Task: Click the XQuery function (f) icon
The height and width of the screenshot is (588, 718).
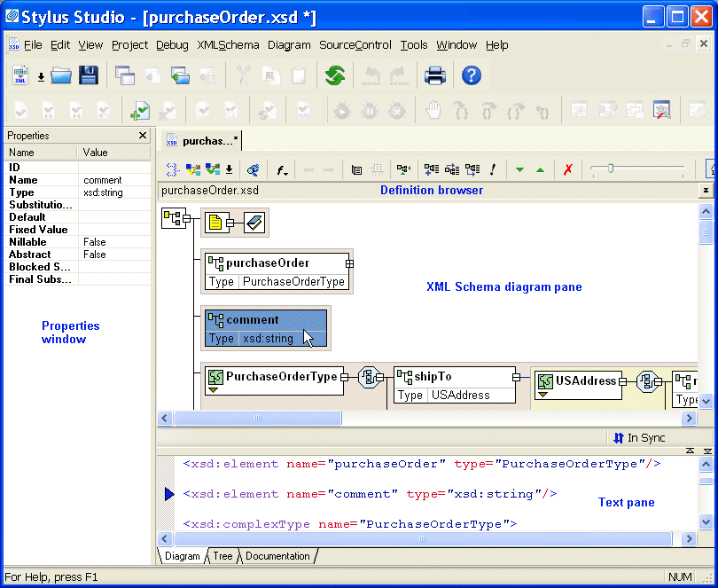Action: (x=281, y=169)
